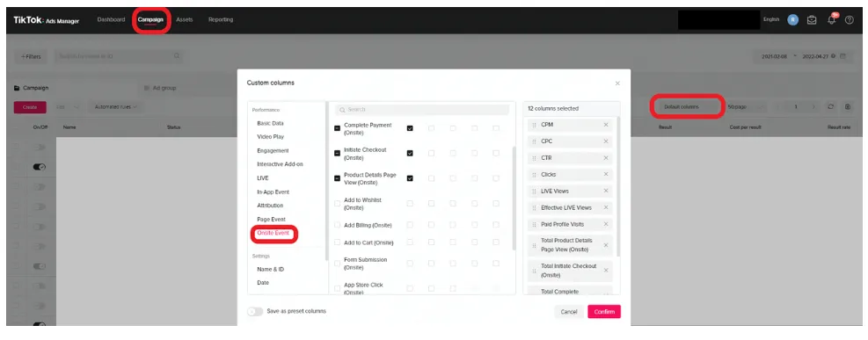This screenshot has height=340, width=868.
Task: Grab the CPM drag handle
Action: [x=534, y=125]
